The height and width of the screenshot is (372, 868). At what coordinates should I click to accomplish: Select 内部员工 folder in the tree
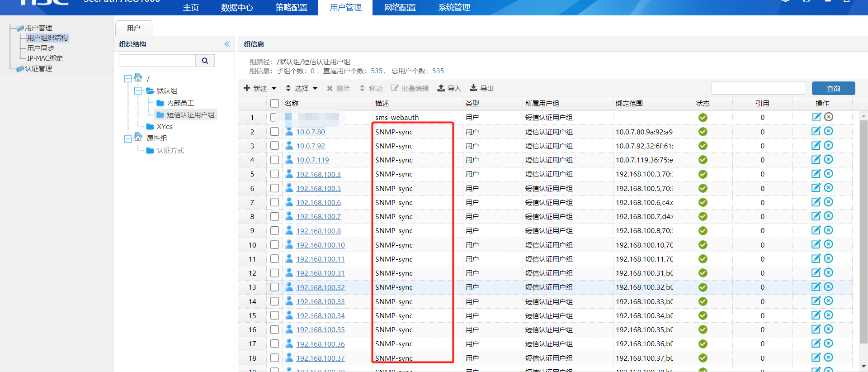(180, 103)
